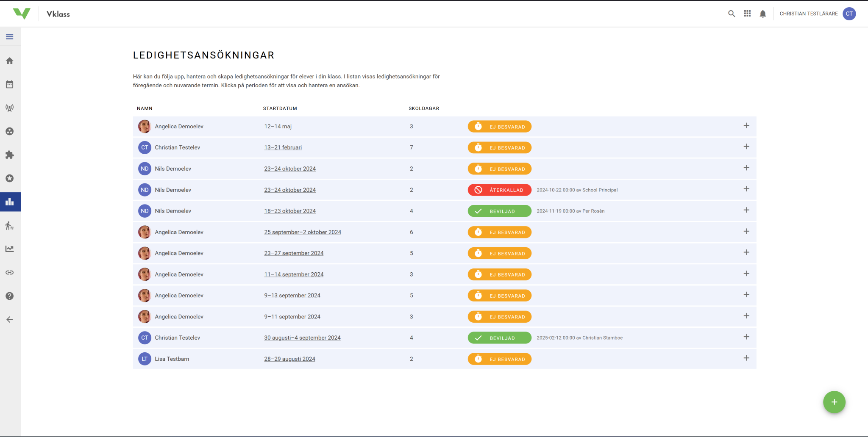
Task: Open the hamburger menu in the sidebar
Action: (x=10, y=37)
